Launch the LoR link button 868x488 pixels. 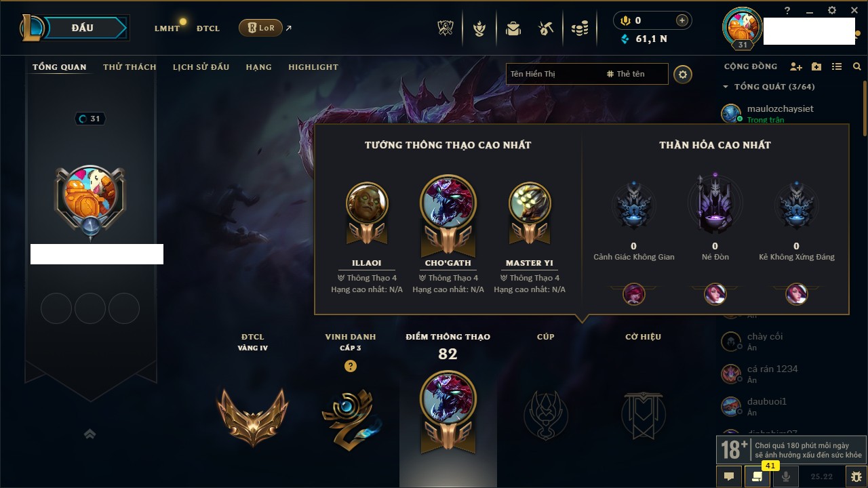pyautogui.click(x=260, y=28)
